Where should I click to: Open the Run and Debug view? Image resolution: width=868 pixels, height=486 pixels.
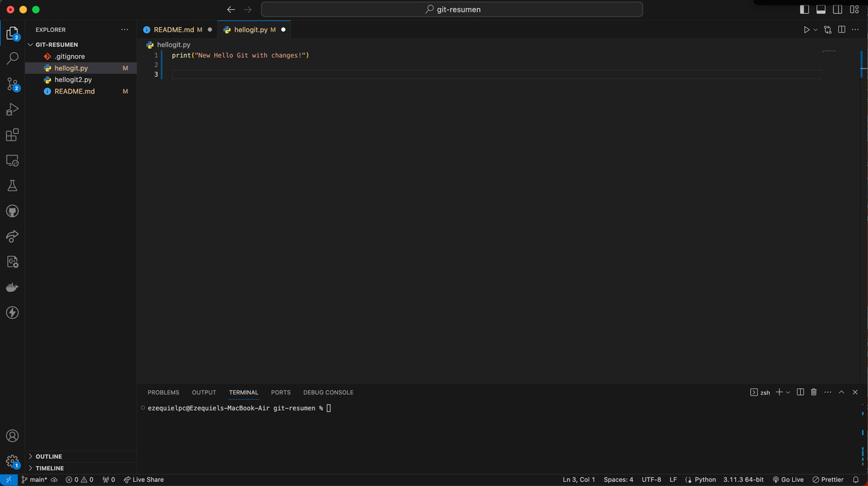[x=12, y=109]
